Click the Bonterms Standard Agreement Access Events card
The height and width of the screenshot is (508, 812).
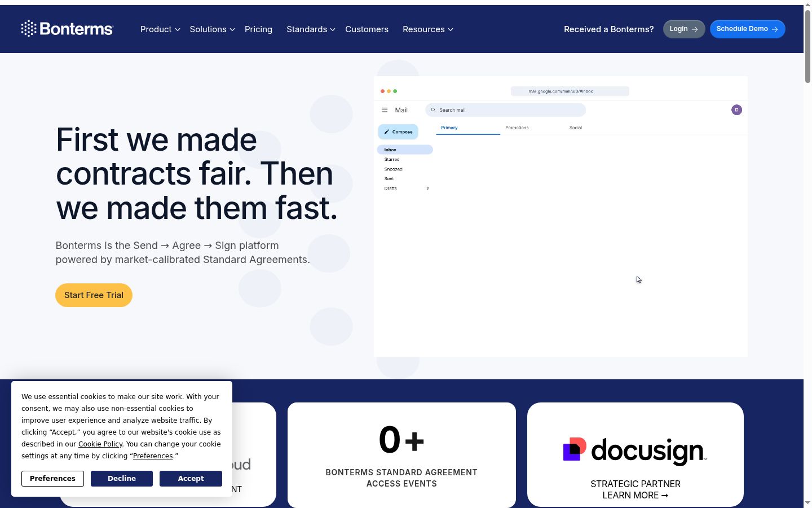coord(401,455)
